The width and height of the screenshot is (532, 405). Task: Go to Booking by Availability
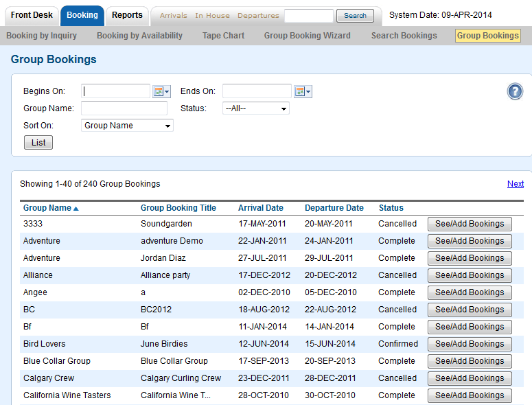tap(139, 35)
